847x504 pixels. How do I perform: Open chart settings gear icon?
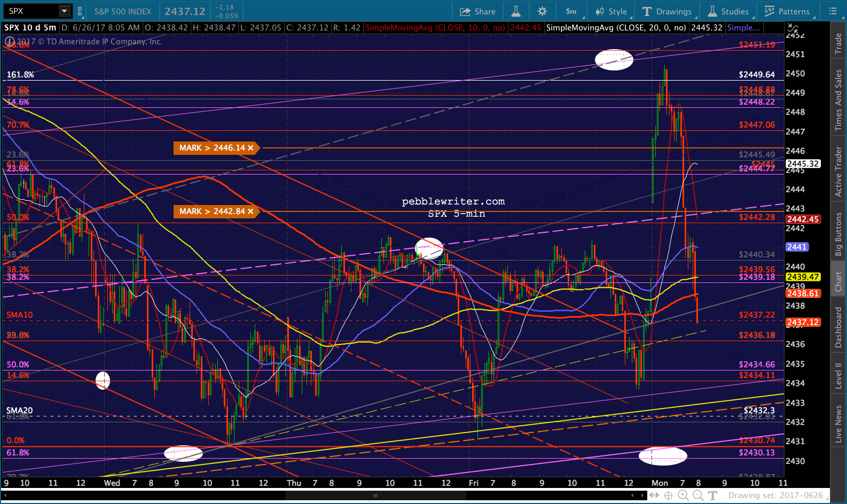click(x=542, y=11)
